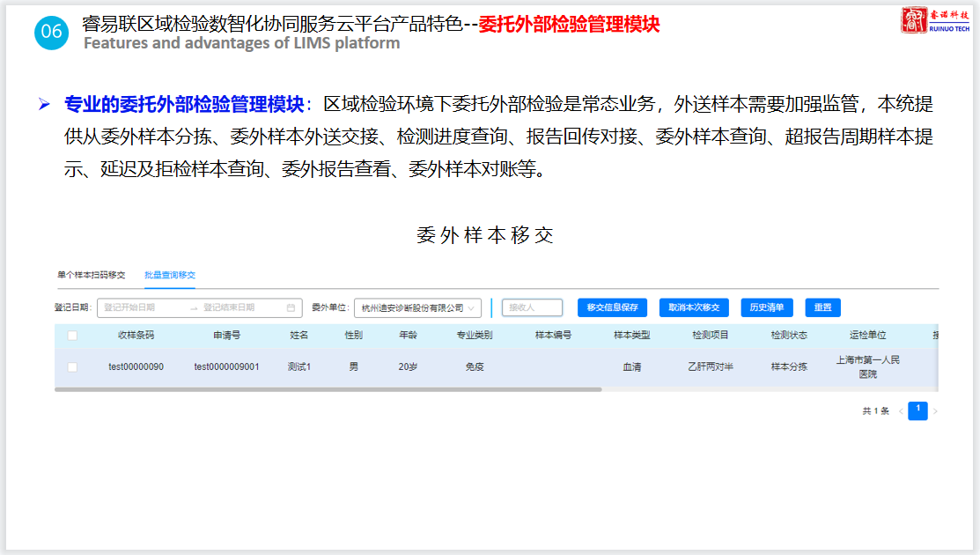Click the arrow bullet before 专业的委托外部检验管理模块
The width and height of the screenshot is (980, 555).
click(x=44, y=105)
